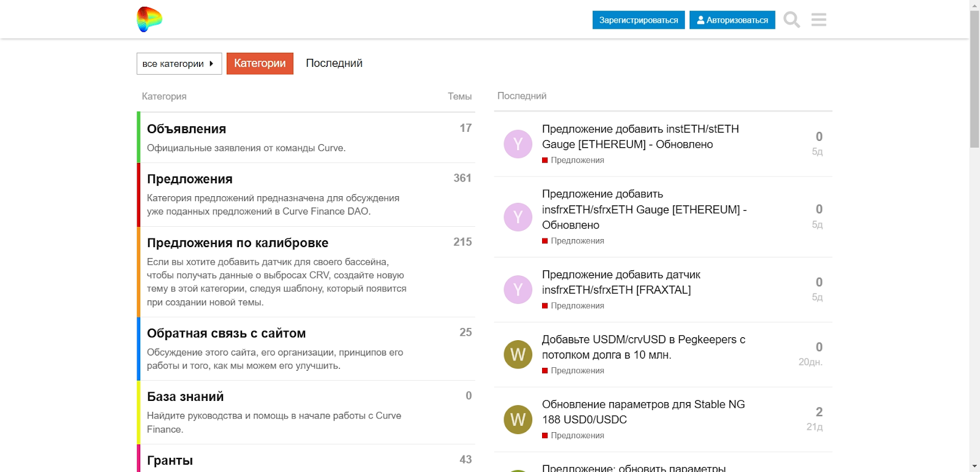Image resolution: width=980 pixels, height=472 pixels.
Task: Click reply count 2 on Stable NG topic
Action: [x=819, y=412]
